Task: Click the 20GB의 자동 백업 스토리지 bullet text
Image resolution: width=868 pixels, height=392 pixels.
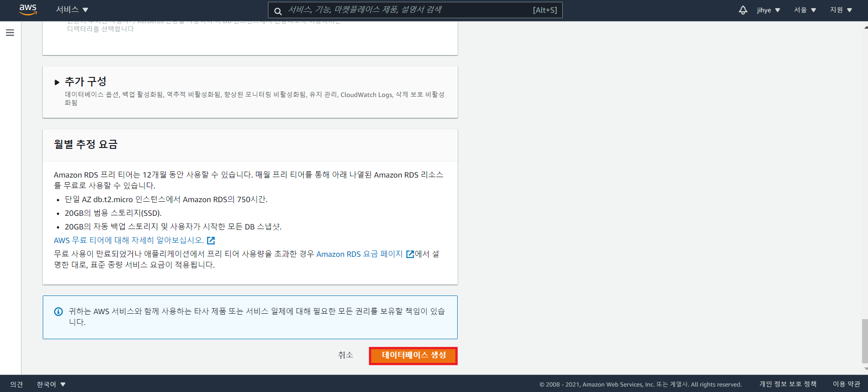Action: (173, 227)
